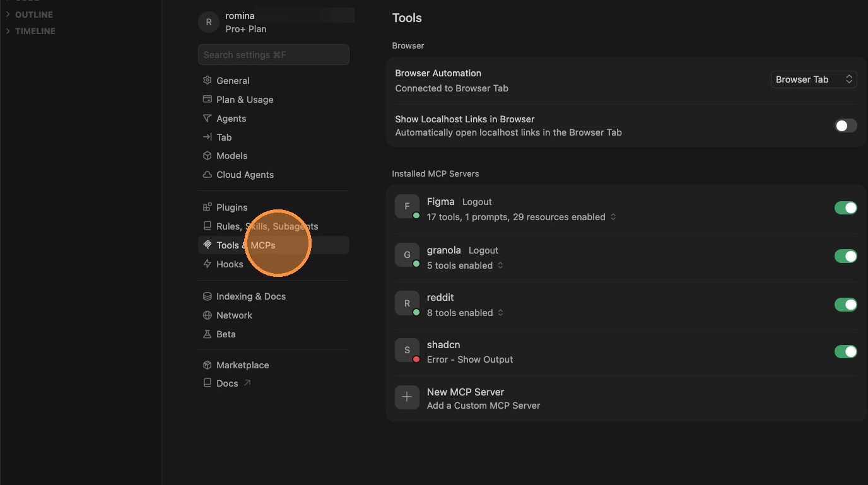Open Hooks settings

(x=273, y=264)
